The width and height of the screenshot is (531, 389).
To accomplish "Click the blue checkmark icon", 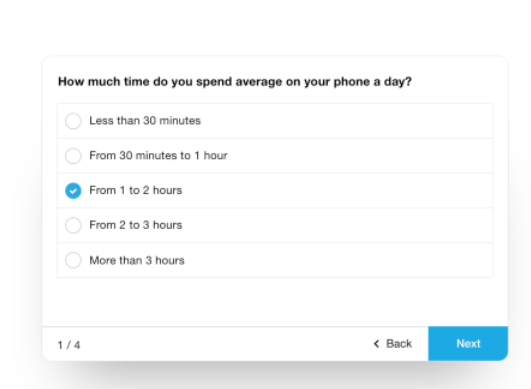I will [x=73, y=191].
